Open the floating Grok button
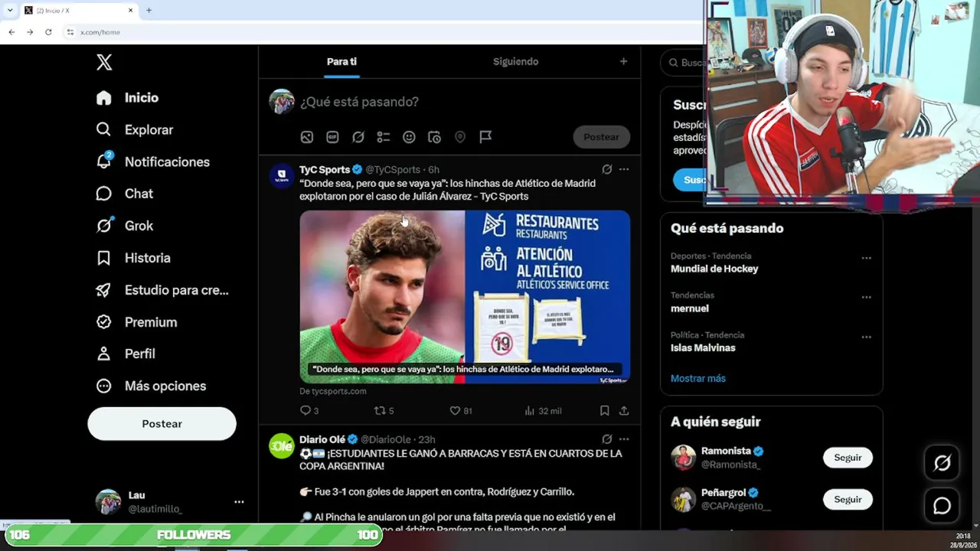 point(942,463)
